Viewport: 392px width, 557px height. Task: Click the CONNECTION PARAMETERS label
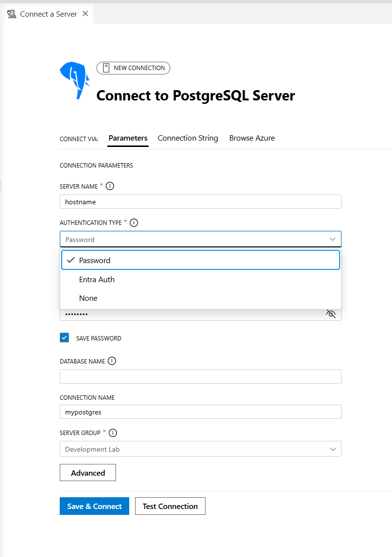click(96, 166)
